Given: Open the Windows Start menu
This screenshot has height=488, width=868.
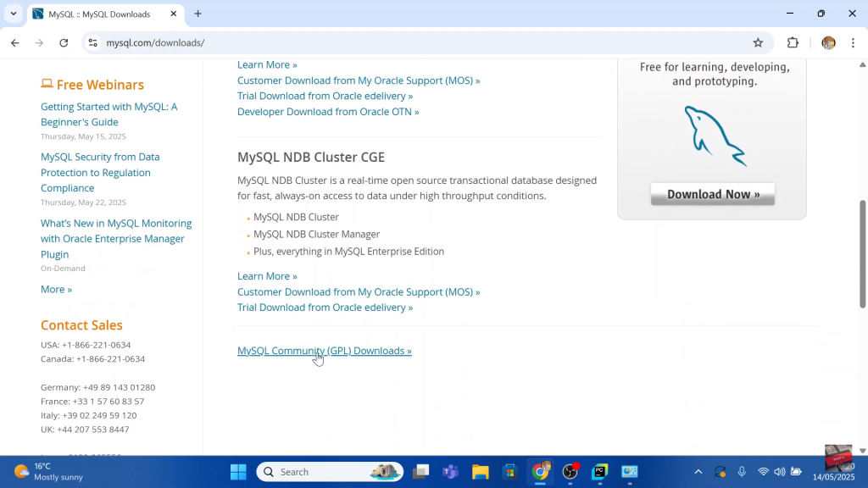Looking at the screenshot, I should [x=238, y=472].
